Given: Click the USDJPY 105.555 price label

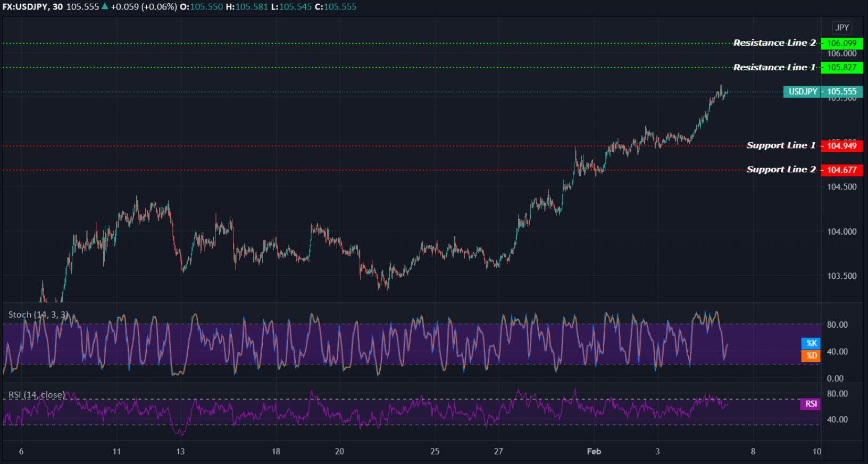Looking at the screenshot, I should point(823,92).
